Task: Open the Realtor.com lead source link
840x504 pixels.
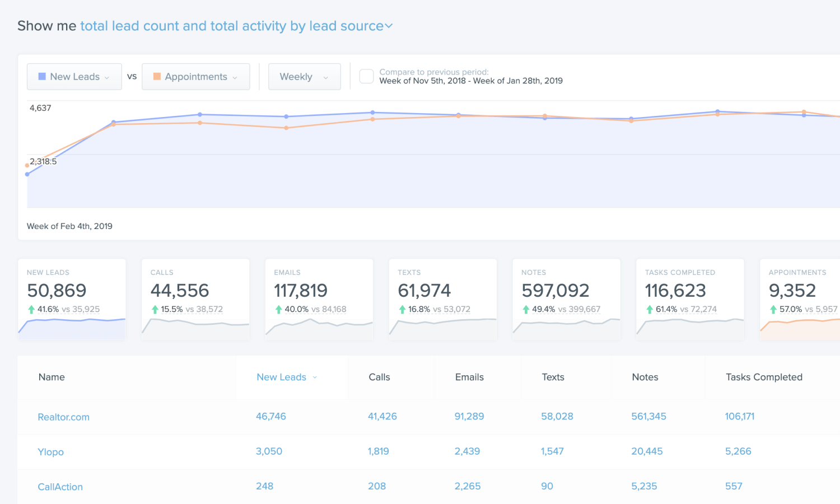Action: 63,417
